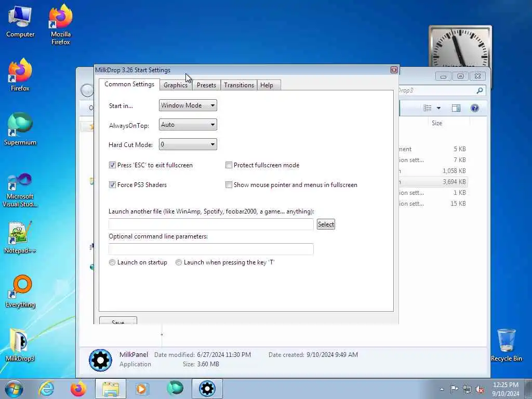Open the Firefox desktop shortcut

(20, 75)
